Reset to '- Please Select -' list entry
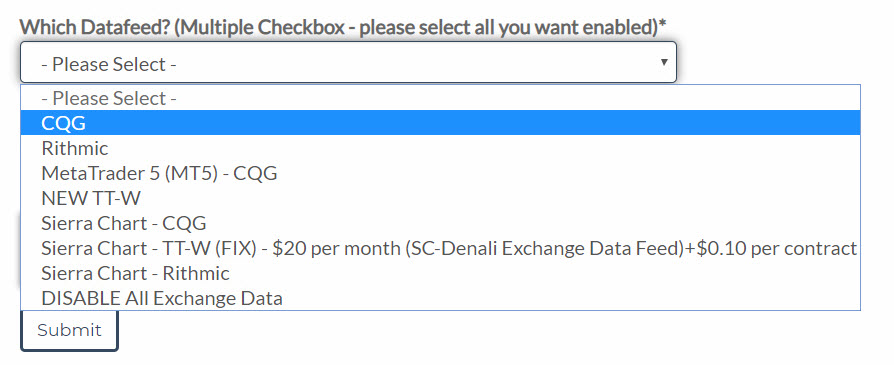 coord(440,98)
